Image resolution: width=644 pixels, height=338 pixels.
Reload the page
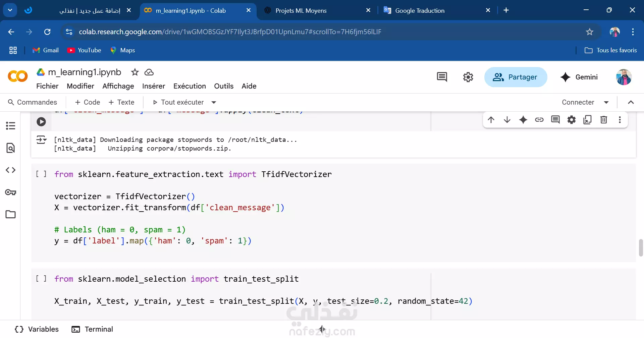[47, 32]
